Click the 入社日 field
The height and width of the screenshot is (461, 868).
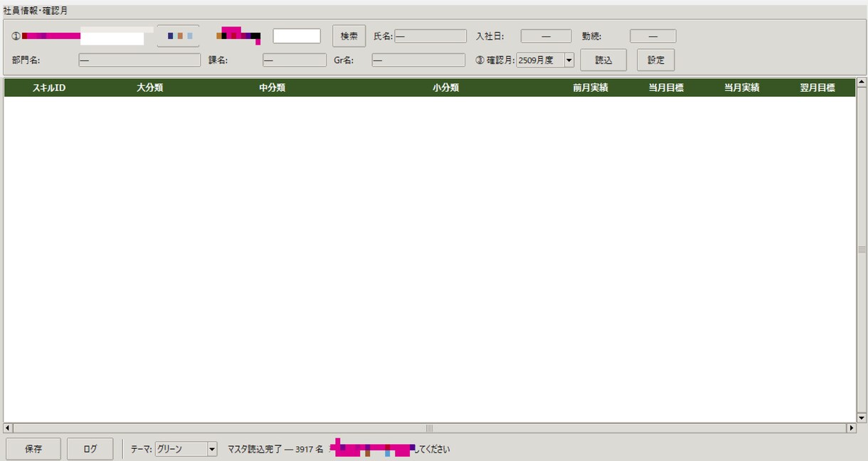tap(546, 36)
